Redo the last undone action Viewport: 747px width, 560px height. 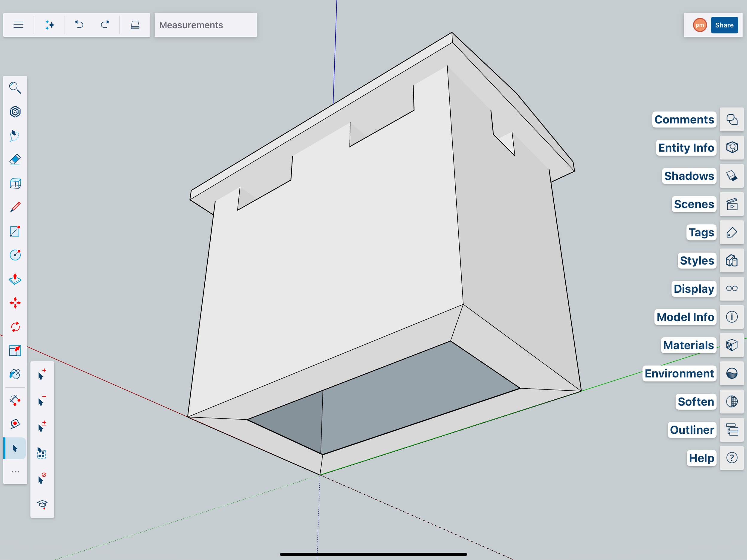[x=105, y=25]
